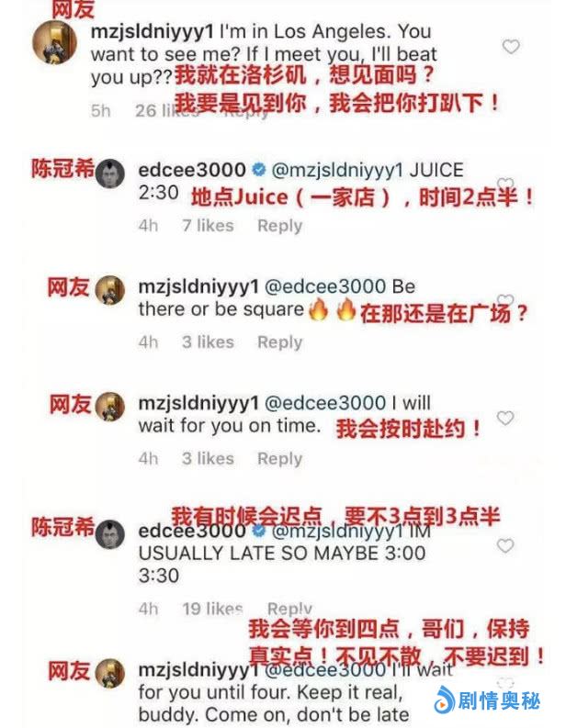The image size is (566, 728).
Task: Open mzjsldniyyy1 avatar beside 'Be there' comment
Action: click(x=110, y=290)
